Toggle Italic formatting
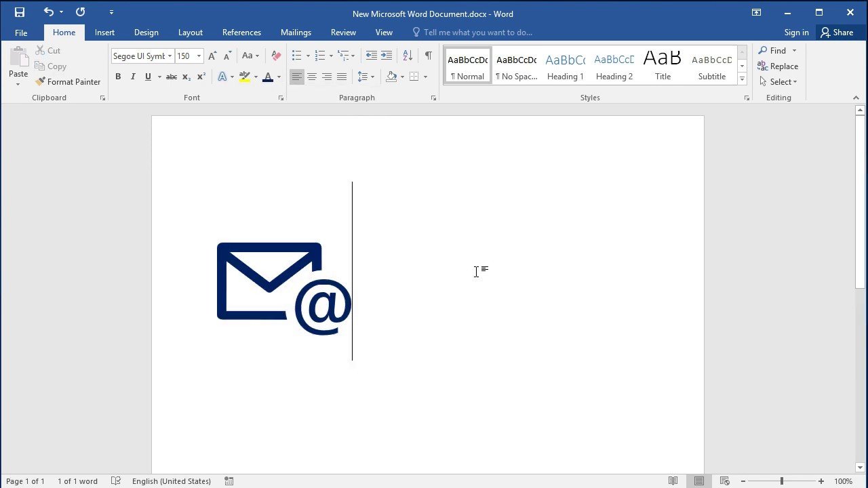 (x=133, y=77)
